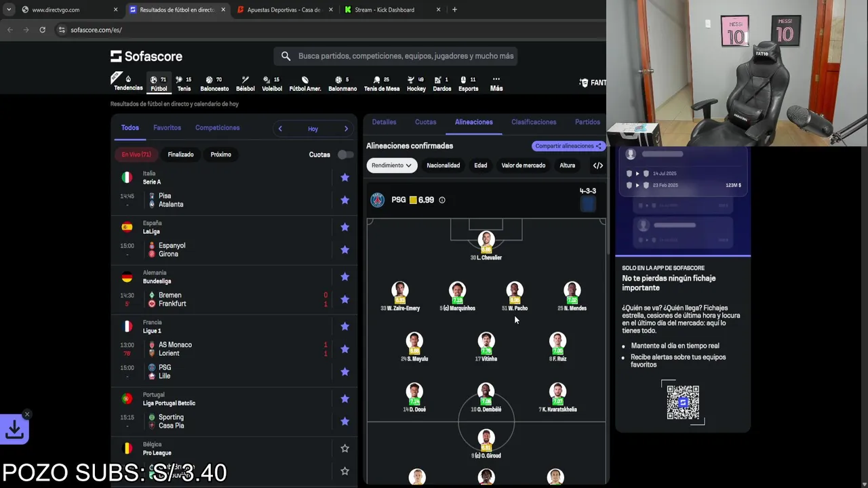The height and width of the screenshot is (488, 868).
Task: Click the download icon at bottom left
Action: click(x=14, y=429)
